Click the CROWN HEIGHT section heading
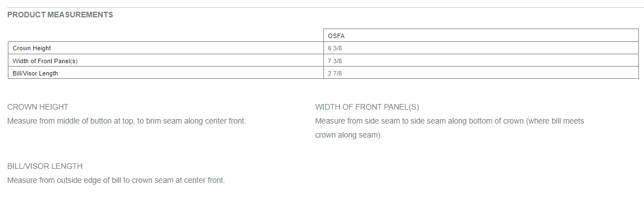 click(38, 107)
